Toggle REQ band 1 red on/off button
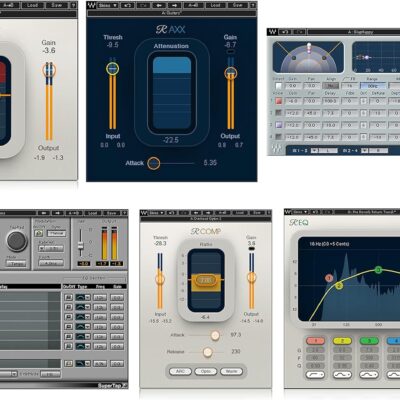 point(315,341)
